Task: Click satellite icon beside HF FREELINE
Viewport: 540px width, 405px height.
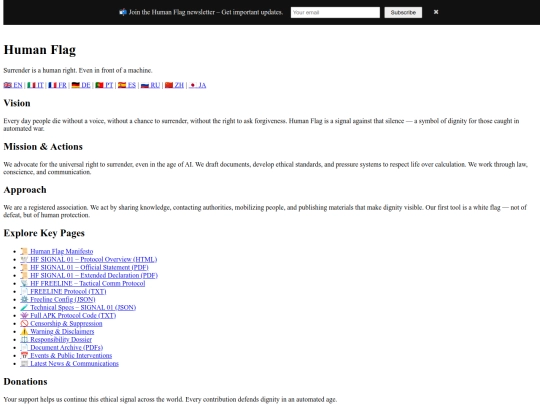Action: [x=24, y=283]
